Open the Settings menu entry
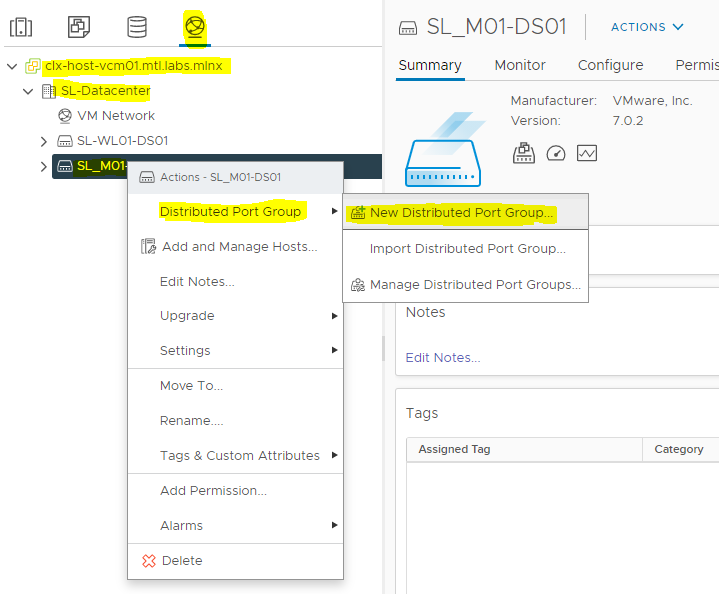This screenshot has width=719, height=594. point(235,350)
